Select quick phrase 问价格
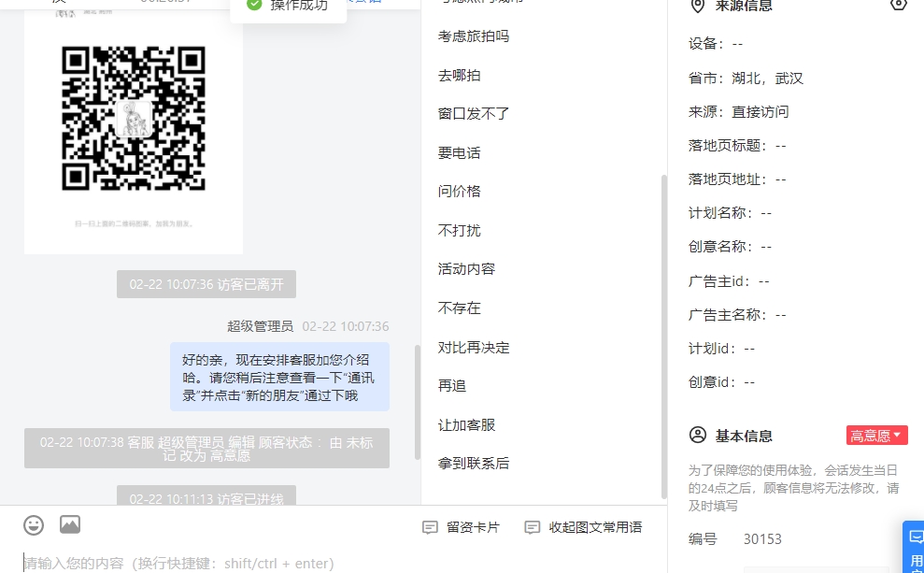The width and height of the screenshot is (924, 573). click(459, 191)
